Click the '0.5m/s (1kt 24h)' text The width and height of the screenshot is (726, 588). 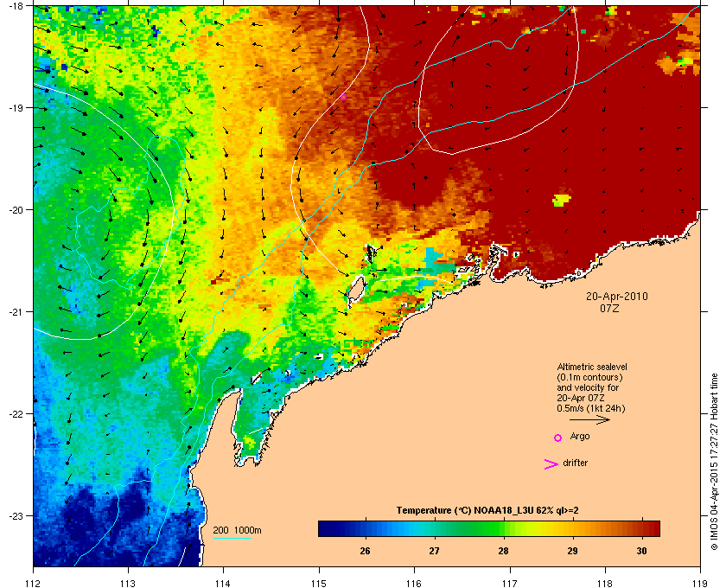591,408
